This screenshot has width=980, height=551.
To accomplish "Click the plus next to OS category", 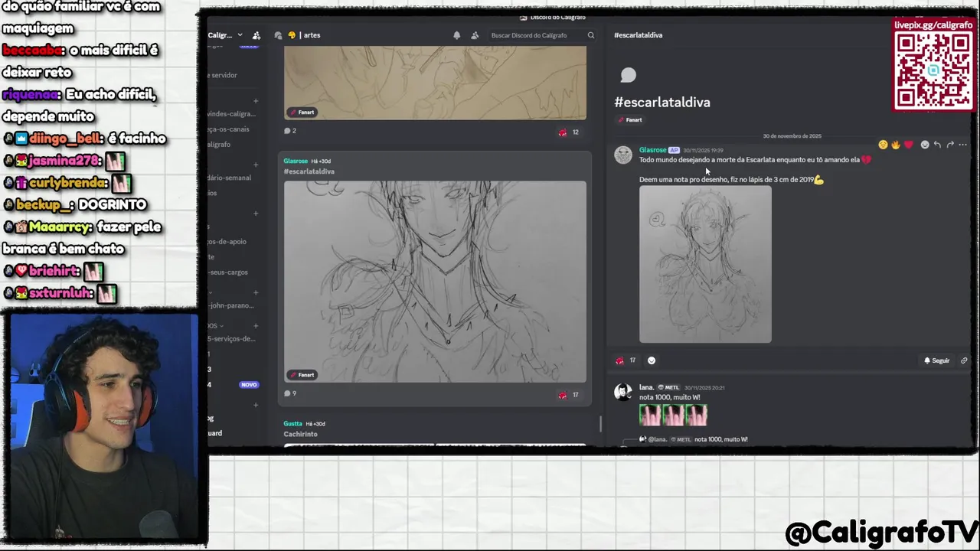I will tap(256, 325).
